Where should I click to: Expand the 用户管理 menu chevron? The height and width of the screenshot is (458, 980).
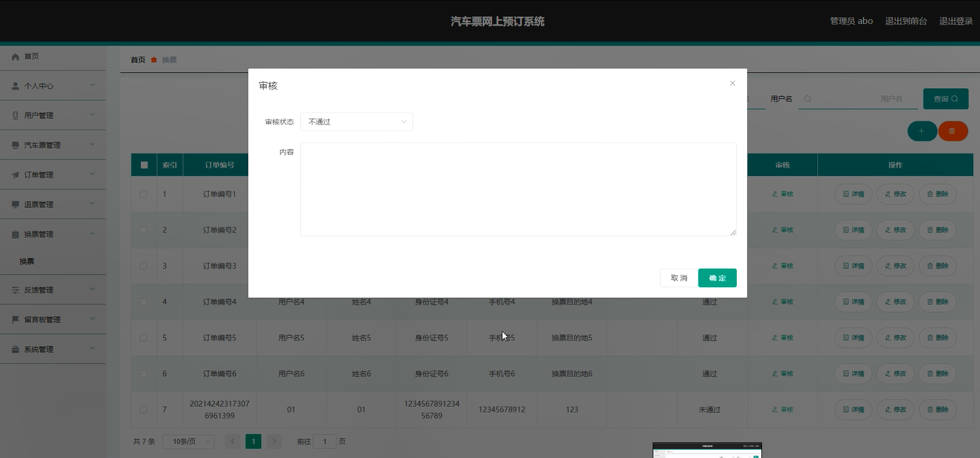(x=92, y=114)
